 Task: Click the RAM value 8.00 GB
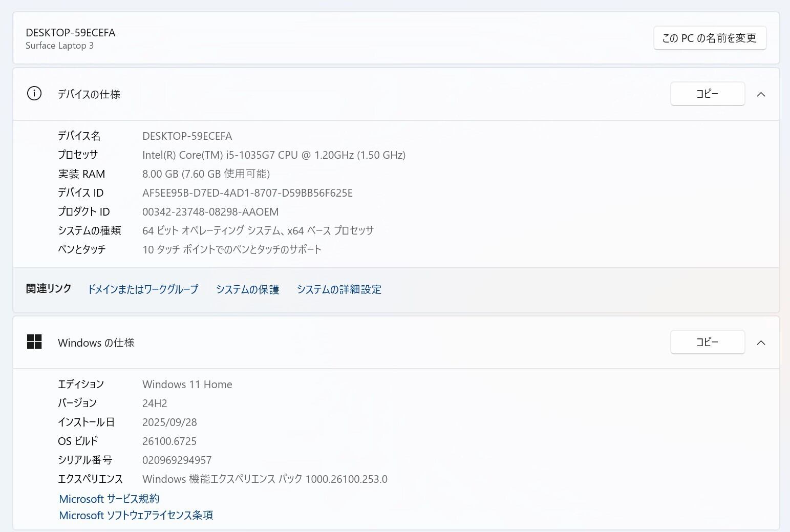[206, 174]
